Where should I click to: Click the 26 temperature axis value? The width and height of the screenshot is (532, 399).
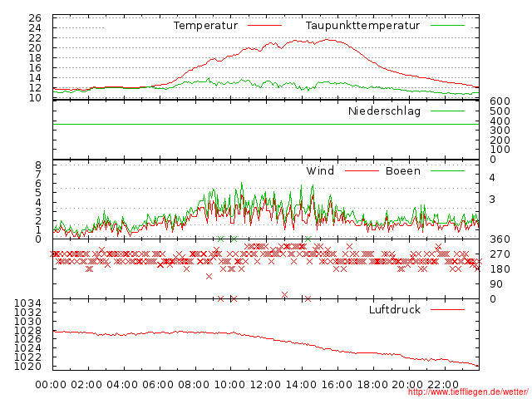click(x=35, y=18)
